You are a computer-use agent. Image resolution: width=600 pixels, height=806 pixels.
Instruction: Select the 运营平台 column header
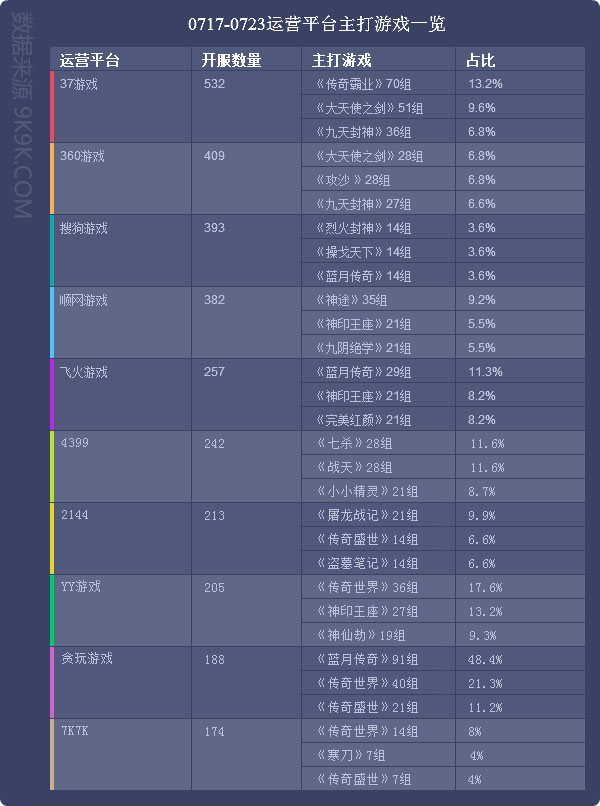(90, 60)
